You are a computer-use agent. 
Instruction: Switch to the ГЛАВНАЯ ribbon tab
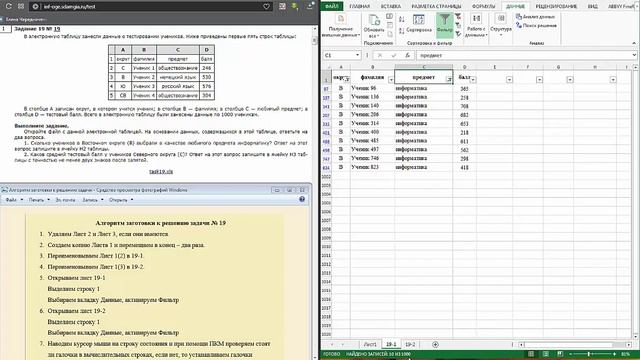pos(360,6)
